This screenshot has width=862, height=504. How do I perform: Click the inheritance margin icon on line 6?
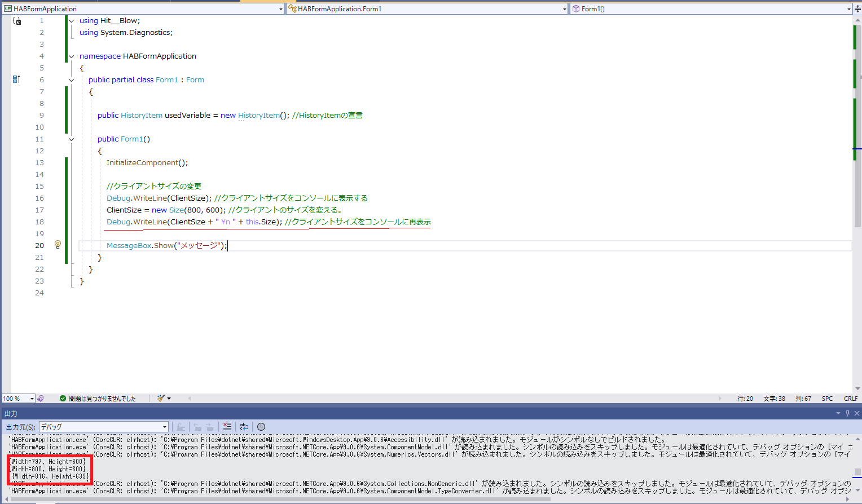point(16,79)
